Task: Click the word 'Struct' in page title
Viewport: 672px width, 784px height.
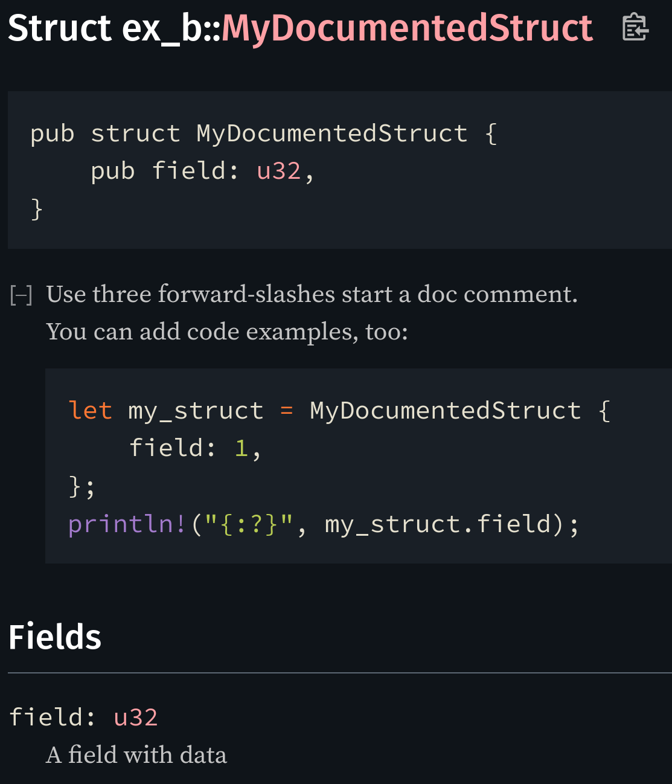Action: point(59,28)
